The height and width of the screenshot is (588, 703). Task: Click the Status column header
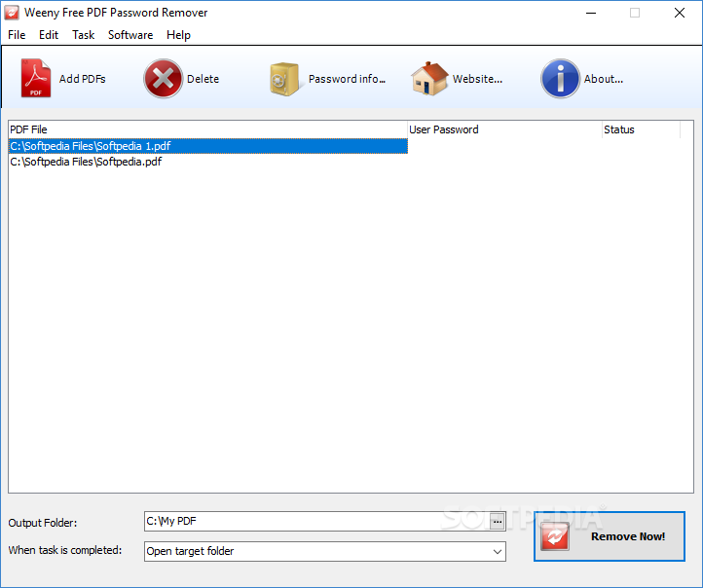click(641, 129)
